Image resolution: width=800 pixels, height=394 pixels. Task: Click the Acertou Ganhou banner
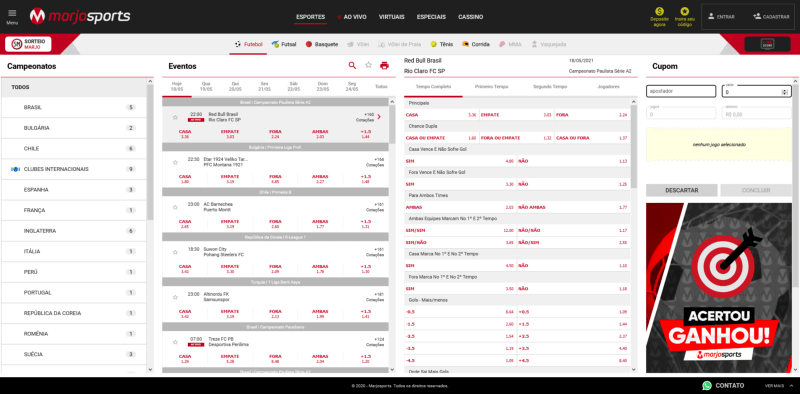(719, 288)
